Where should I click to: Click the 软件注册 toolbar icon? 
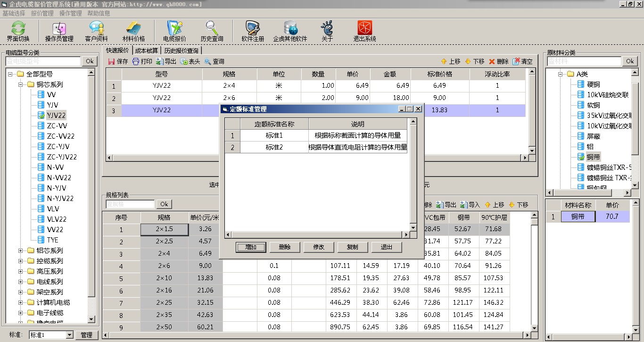pyautogui.click(x=253, y=32)
